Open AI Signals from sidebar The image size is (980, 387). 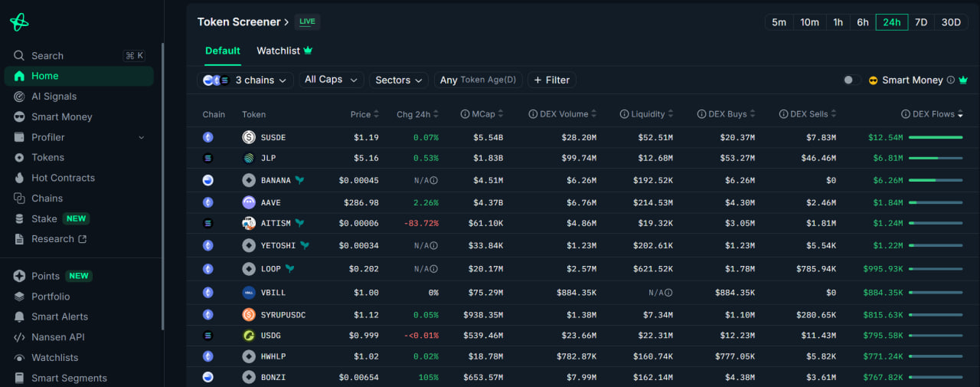[54, 97]
